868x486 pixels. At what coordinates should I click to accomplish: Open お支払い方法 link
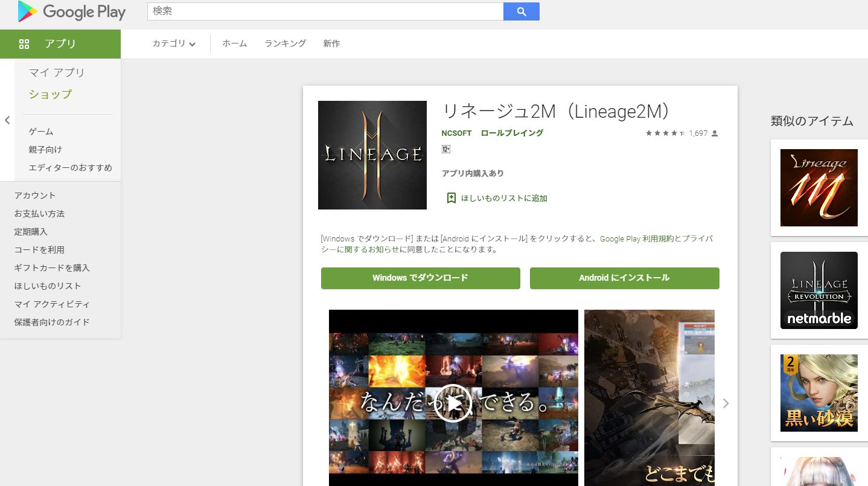39,214
